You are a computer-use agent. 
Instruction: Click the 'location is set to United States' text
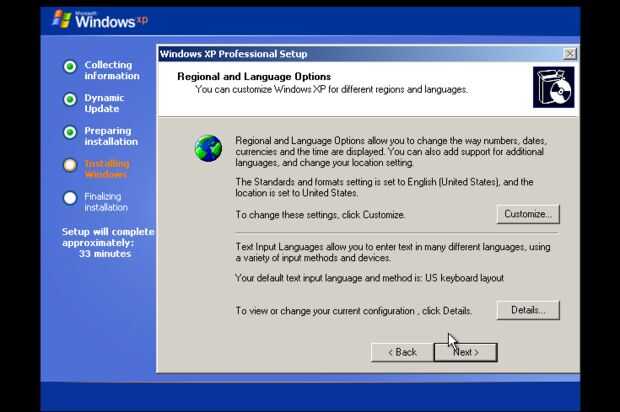point(296,193)
